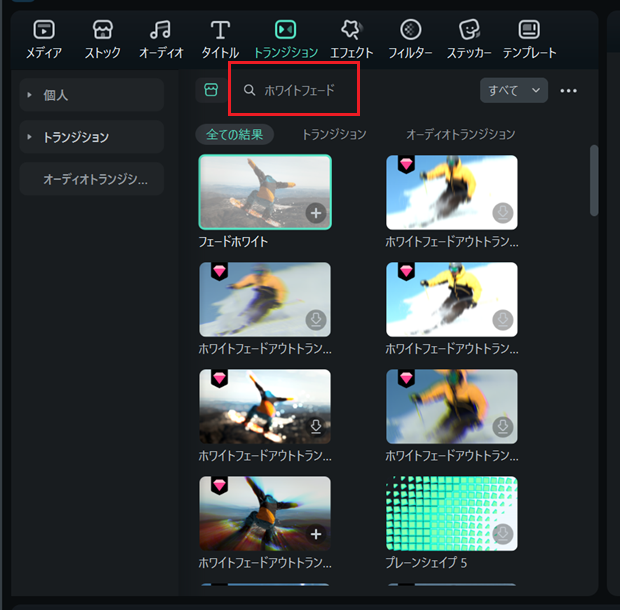
Task: Download the ブレーンシェイプ 5 transition
Action: click(502, 534)
